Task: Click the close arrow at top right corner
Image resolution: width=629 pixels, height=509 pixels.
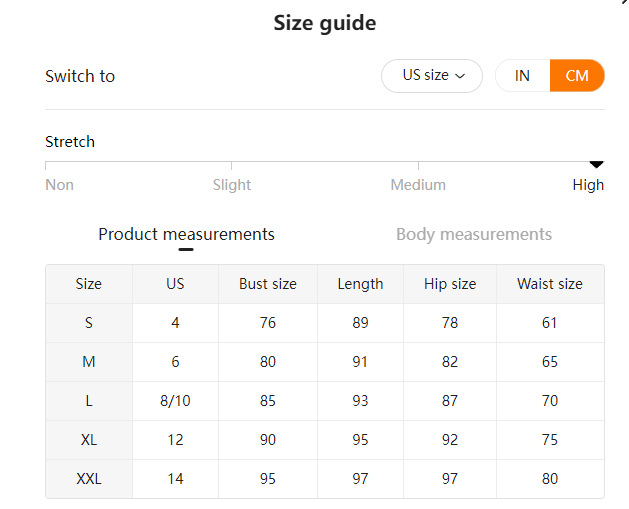Action: pos(625,3)
